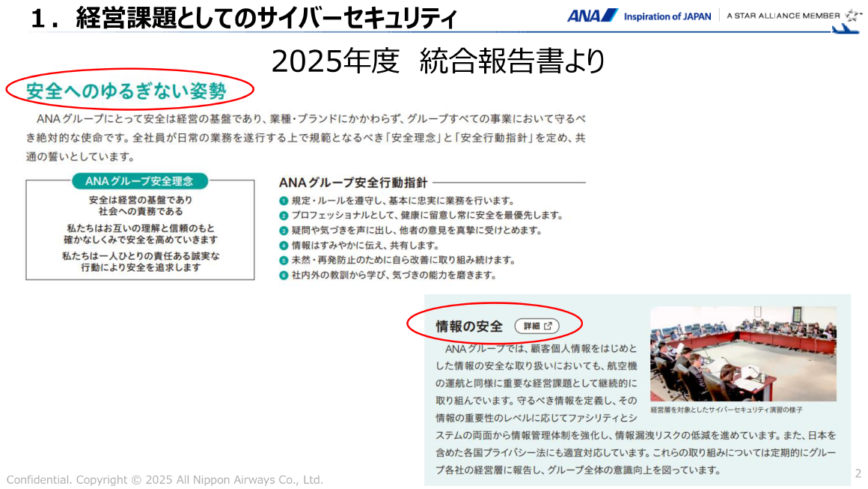Click numbered circle ❻ before 社内外の教訓から学び
The image size is (868, 489).
(282, 275)
